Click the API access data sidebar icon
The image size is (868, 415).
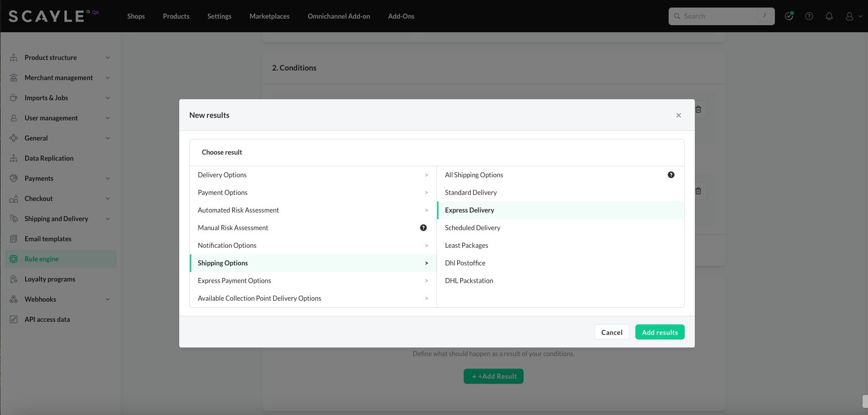click(x=14, y=319)
